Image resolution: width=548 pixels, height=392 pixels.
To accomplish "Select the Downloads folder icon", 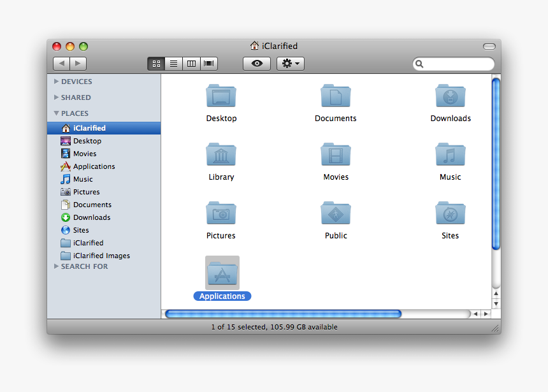I will coord(450,96).
